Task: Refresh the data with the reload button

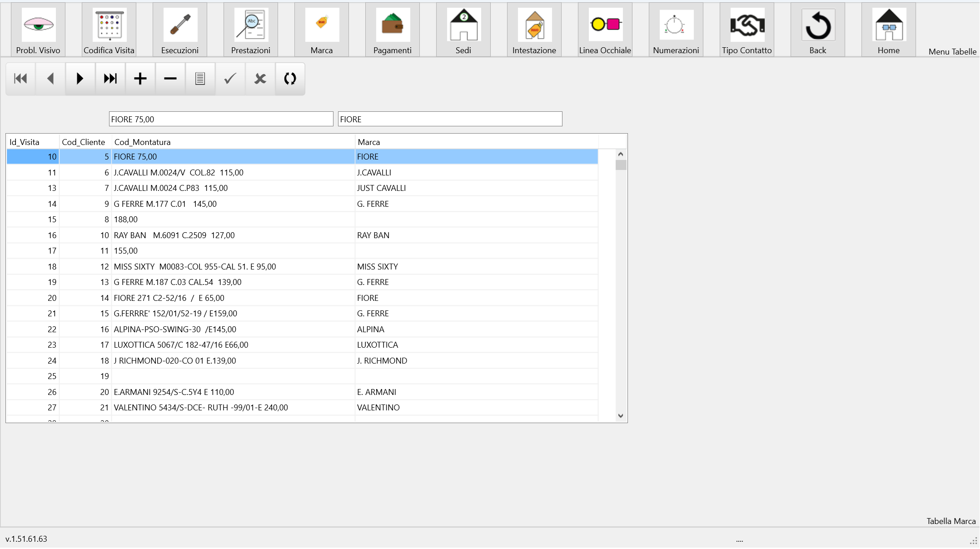Action: 290,79
